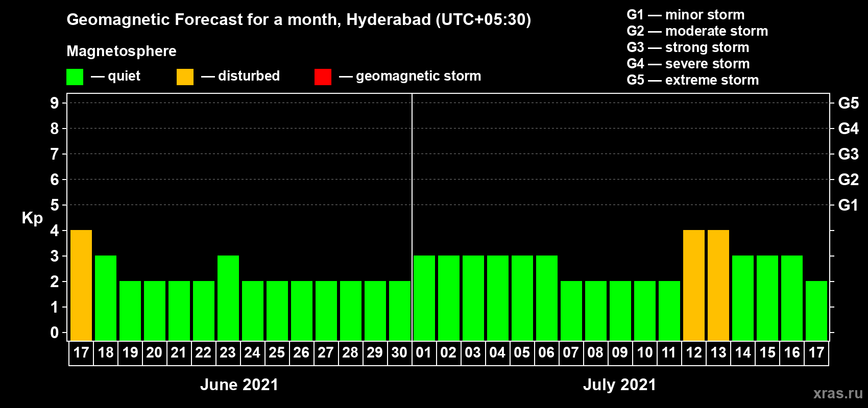Click date cell 15 in July
868x408 pixels.
[767, 353]
